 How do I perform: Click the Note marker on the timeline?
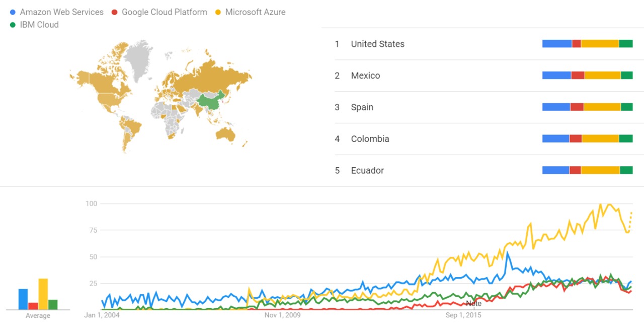(473, 303)
